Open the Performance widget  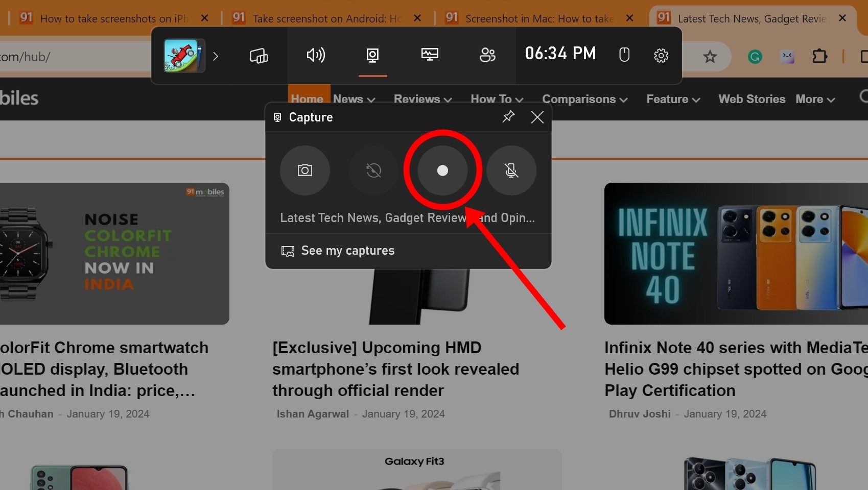click(x=430, y=54)
